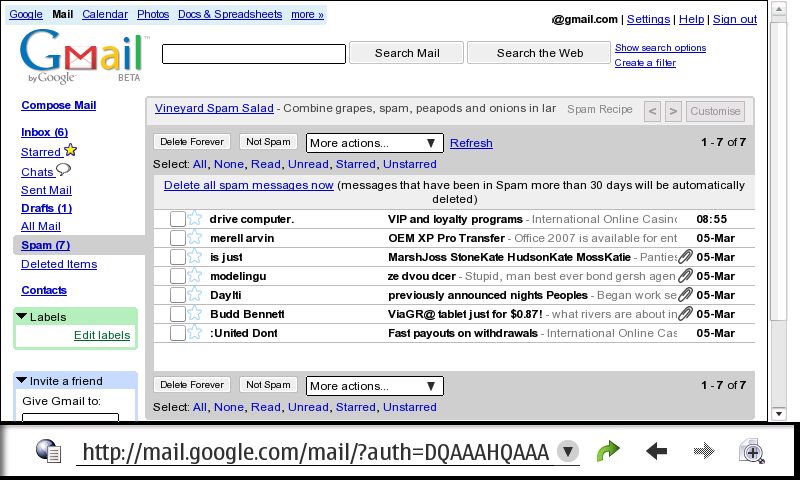Screen dimensions: 800x480
Task: Click more » in the top navigation
Action: 307,15
